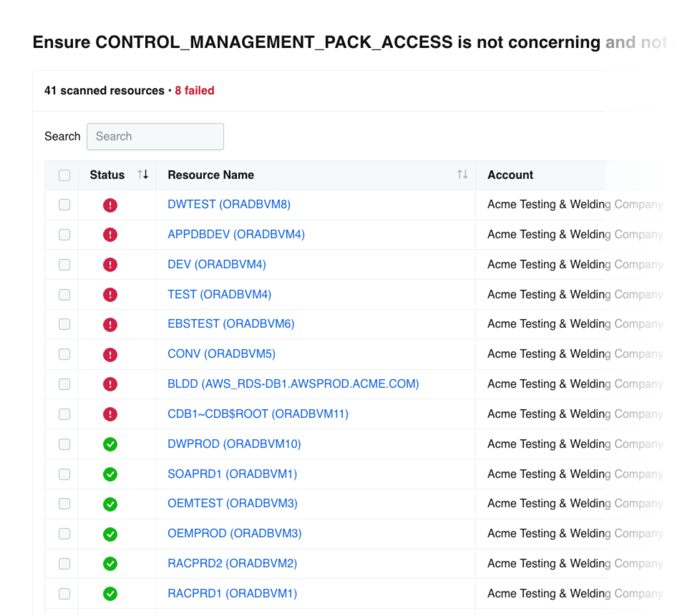Screen dimensions: 693x616
Task: Click the success status icon for SOAPRD1
Action: click(110, 474)
